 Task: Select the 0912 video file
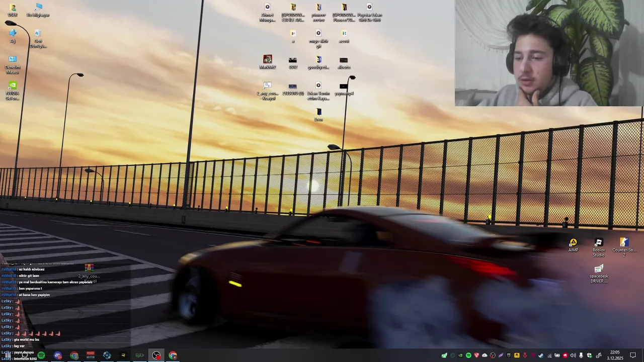(x=293, y=62)
